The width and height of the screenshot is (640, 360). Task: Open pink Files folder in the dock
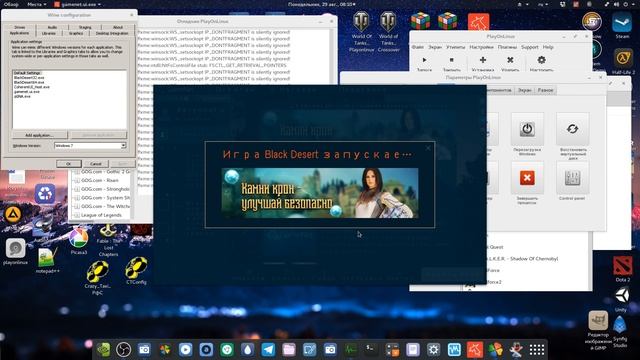289,349
